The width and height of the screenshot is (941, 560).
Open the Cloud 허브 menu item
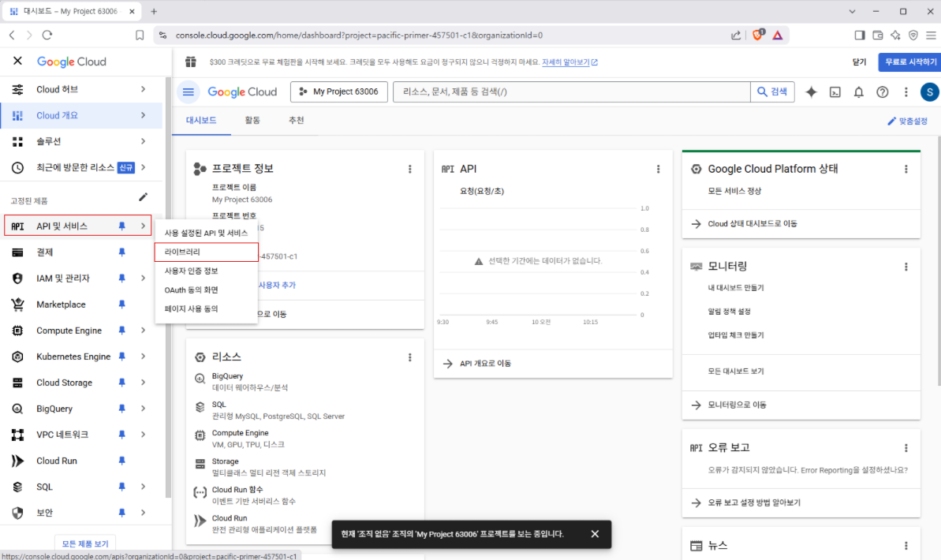click(81, 89)
